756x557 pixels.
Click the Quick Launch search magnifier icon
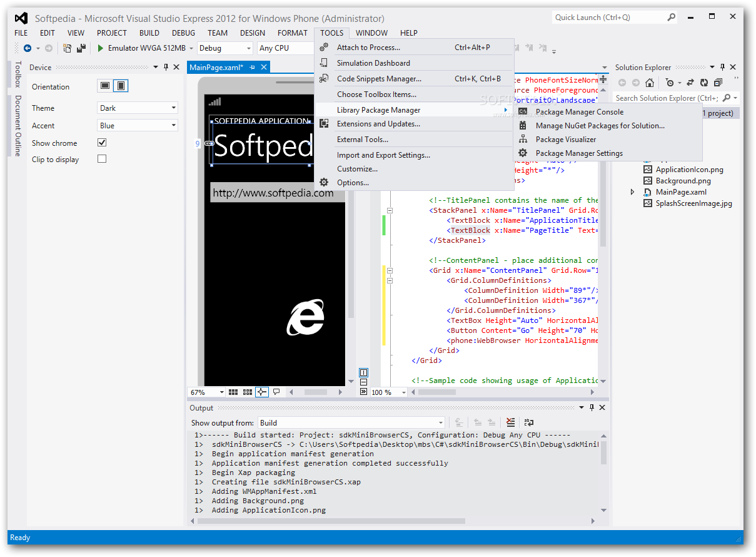(x=671, y=18)
